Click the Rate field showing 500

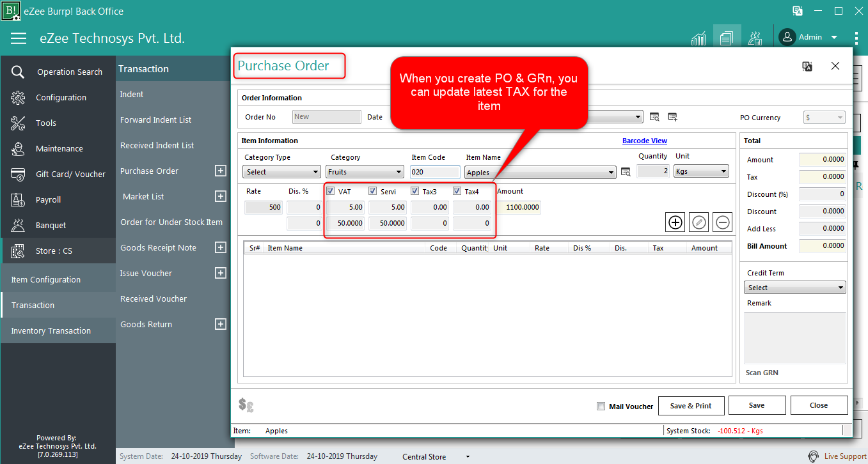264,207
